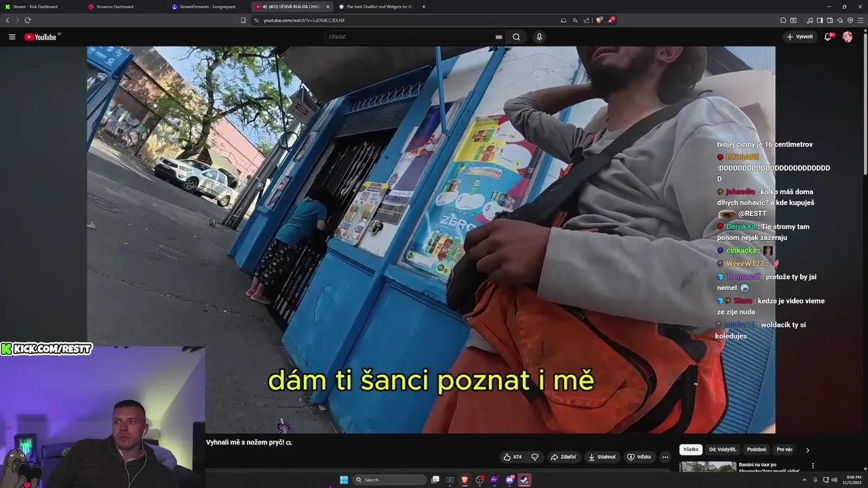The width and height of the screenshot is (868, 488).
Task: Open the YouTube hamburger guide menu
Action: [x=12, y=37]
